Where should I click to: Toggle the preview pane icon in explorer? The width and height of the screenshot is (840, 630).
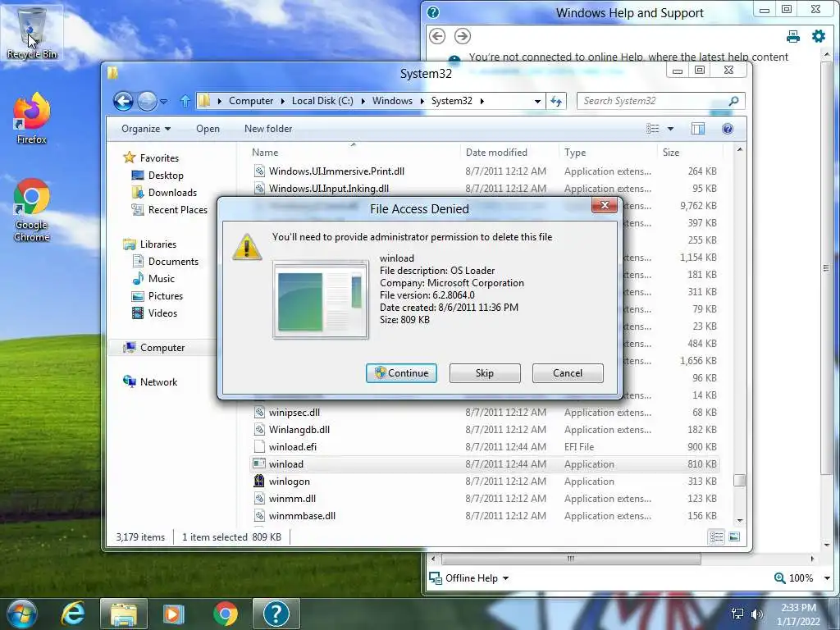(698, 129)
